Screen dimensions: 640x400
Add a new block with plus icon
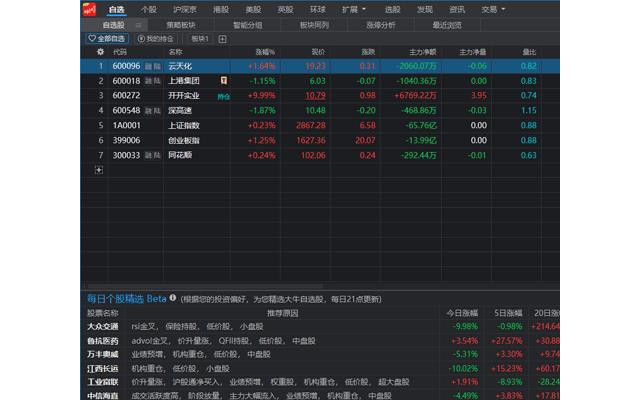tap(222, 39)
